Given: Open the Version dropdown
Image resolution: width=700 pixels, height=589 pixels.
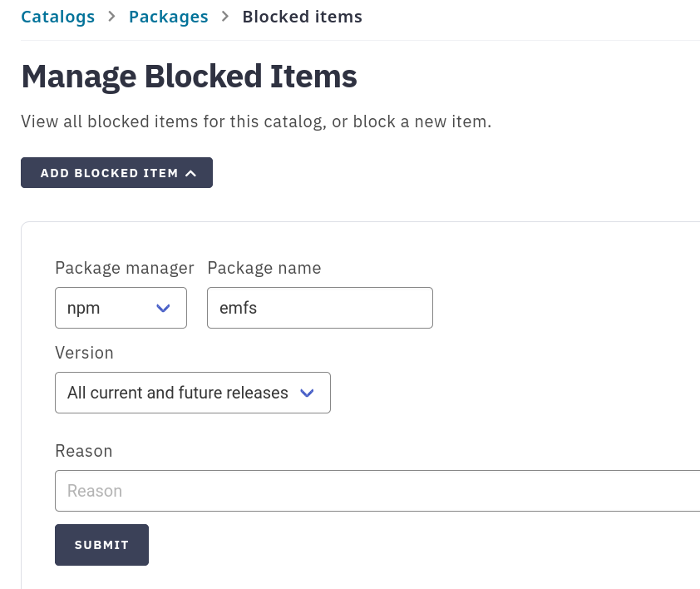Looking at the screenshot, I should (192, 392).
